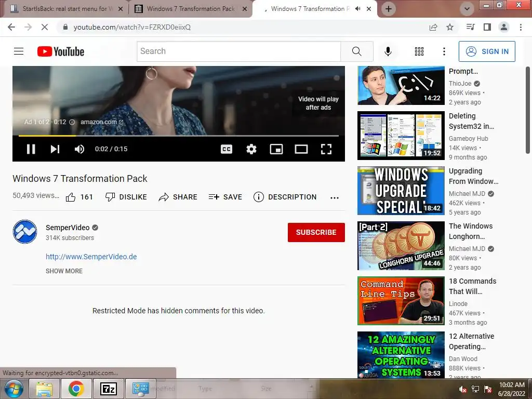Enter full screen mode

pos(326,149)
